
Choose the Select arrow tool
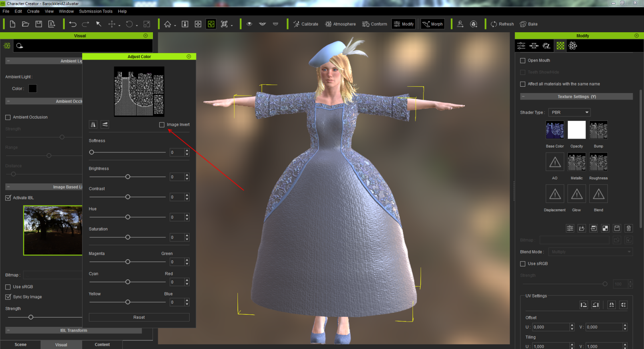99,24
